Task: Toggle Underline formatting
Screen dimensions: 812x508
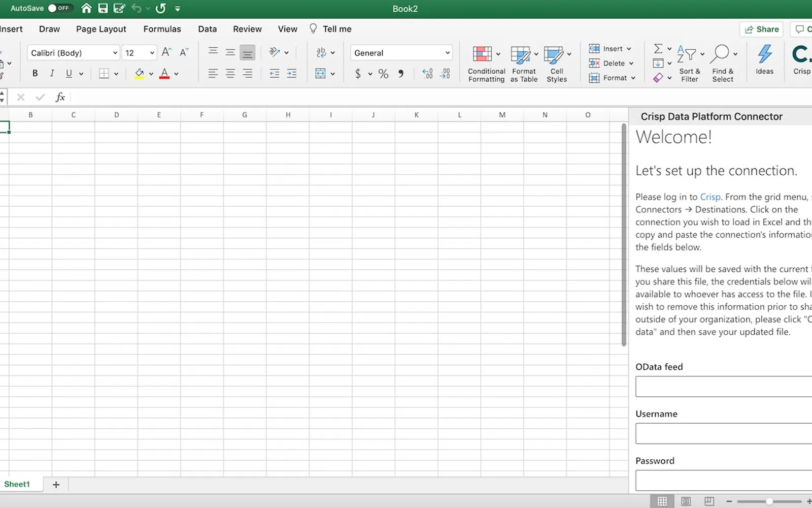Action: point(69,73)
